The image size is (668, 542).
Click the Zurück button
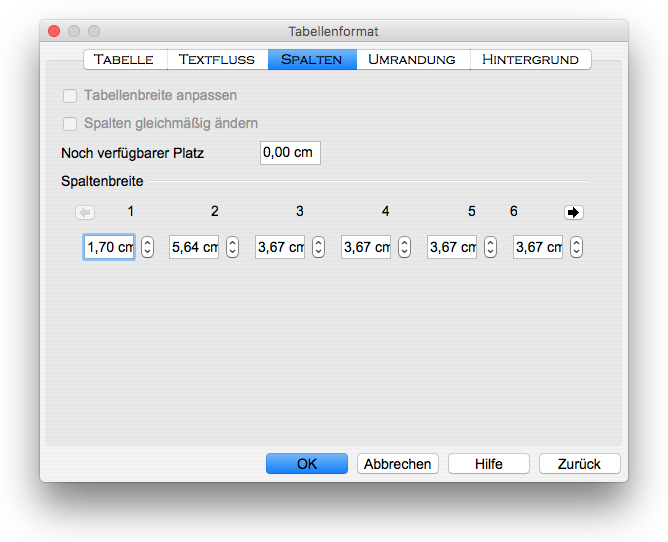point(579,464)
